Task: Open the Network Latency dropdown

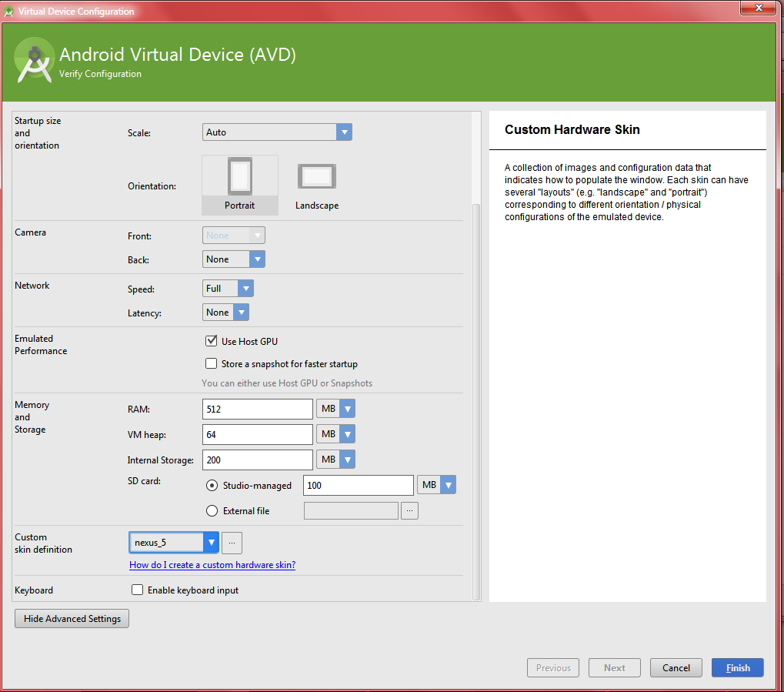Action: pos(225,313)
